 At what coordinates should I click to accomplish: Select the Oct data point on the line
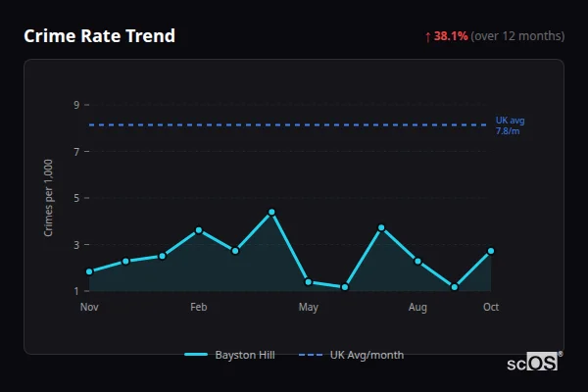tap(491, 251)
